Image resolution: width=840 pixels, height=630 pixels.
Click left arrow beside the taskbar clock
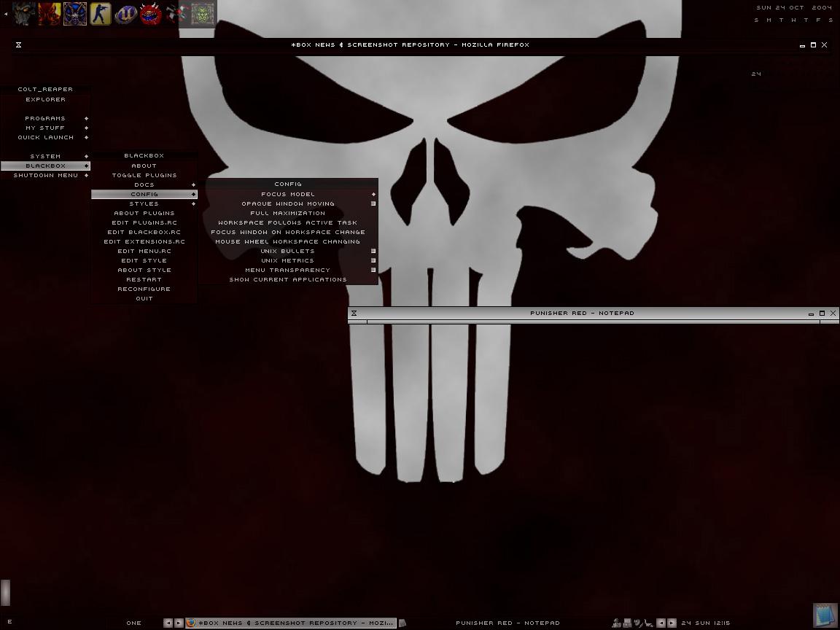point(661,623)
